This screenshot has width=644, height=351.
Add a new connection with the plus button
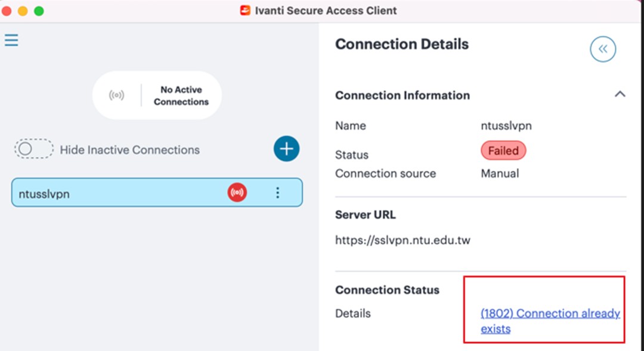[x=286, y=149]
